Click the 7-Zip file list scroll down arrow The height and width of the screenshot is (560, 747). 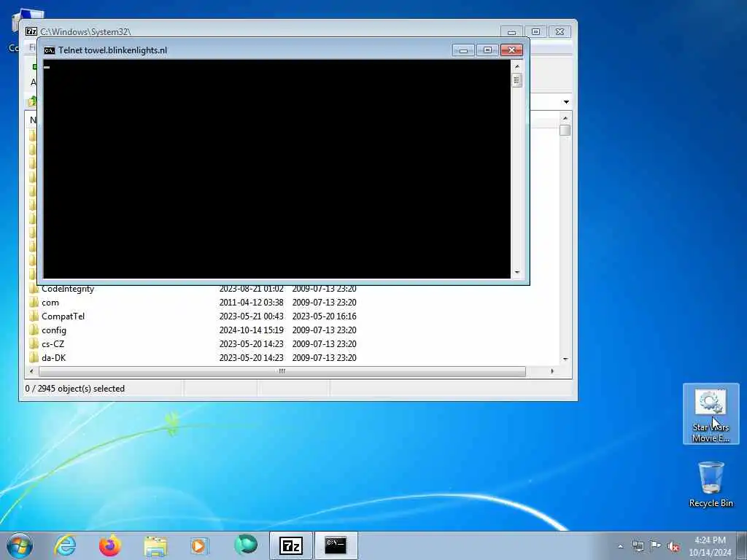(x=565, y=359)
